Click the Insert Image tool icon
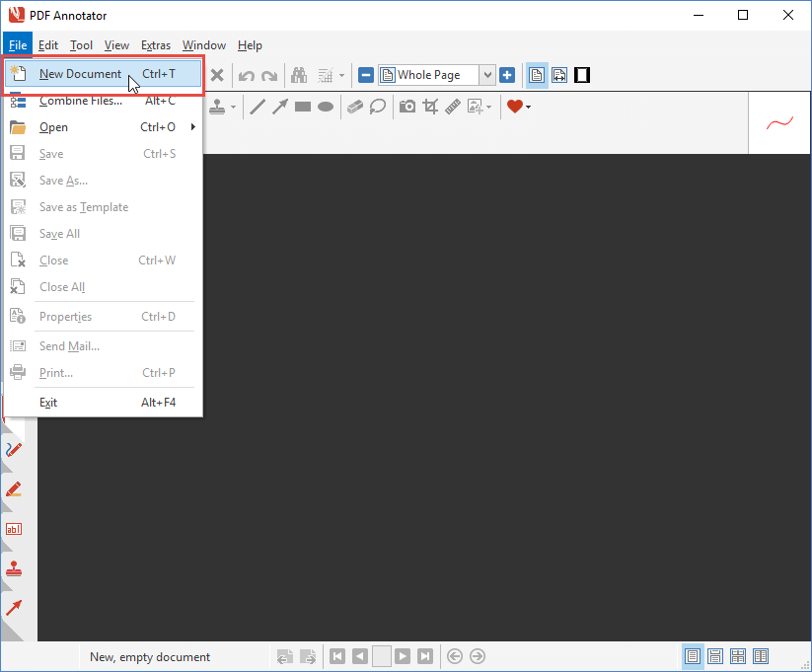Screen dimensions: 812x672 (x=475, y=107)
